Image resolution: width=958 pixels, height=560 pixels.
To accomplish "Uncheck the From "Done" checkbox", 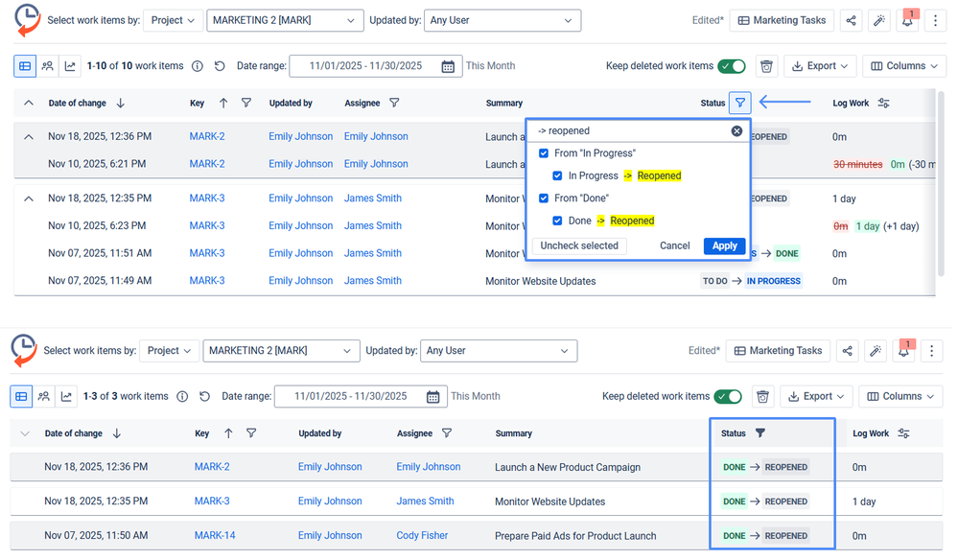I will point(544,198).
